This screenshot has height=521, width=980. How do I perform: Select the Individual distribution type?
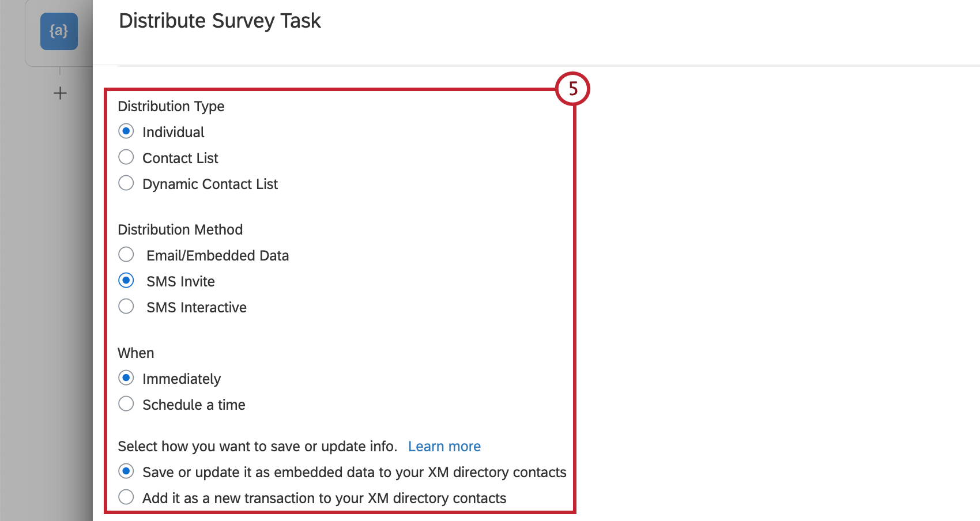pyautogui.click(x=126, y=131)
